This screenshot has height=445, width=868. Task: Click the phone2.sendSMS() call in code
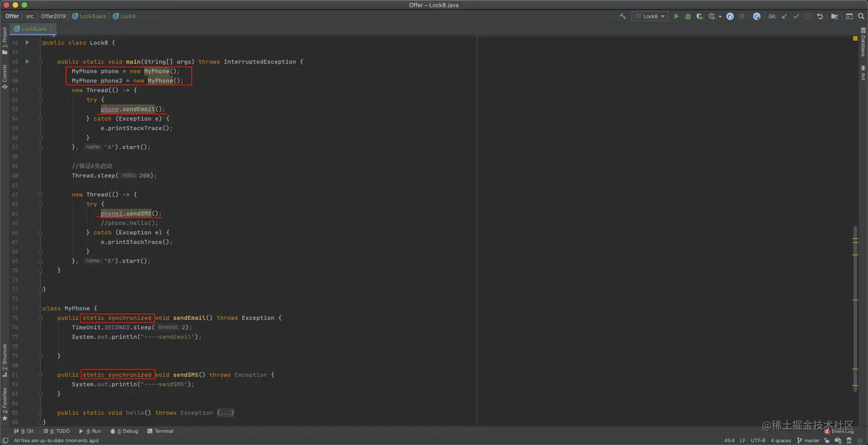(131, 213)
